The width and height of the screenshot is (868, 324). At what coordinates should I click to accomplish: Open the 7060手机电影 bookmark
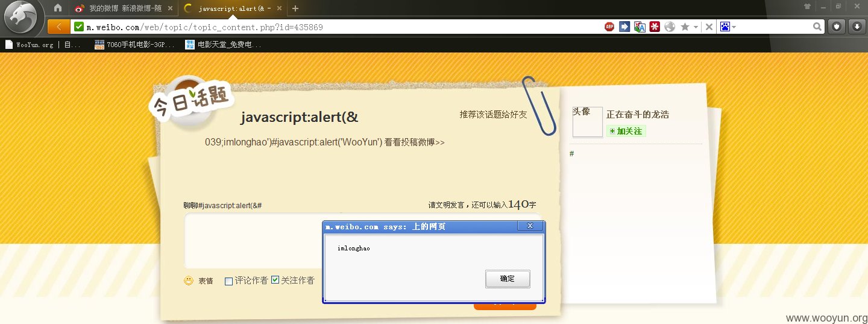tap(135, 45)
